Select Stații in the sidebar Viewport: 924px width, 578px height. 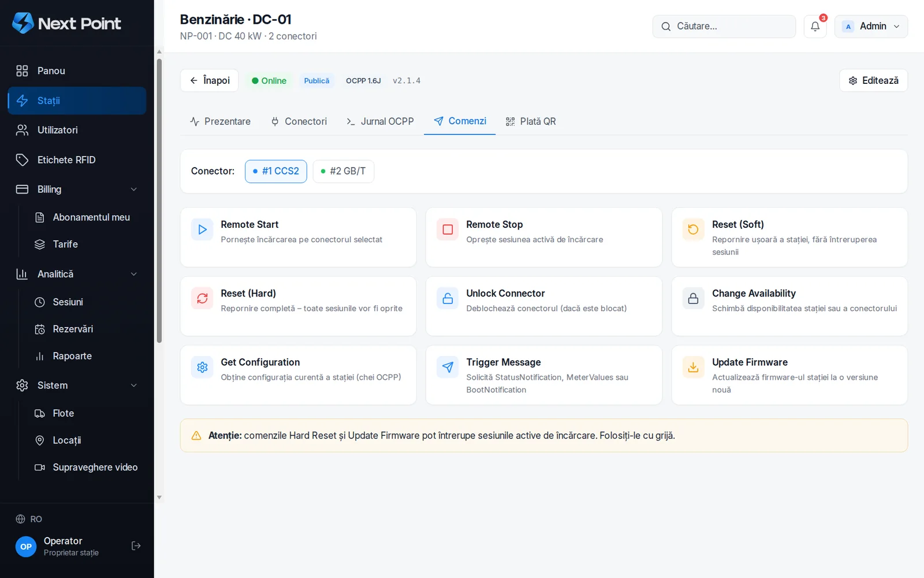77,101
